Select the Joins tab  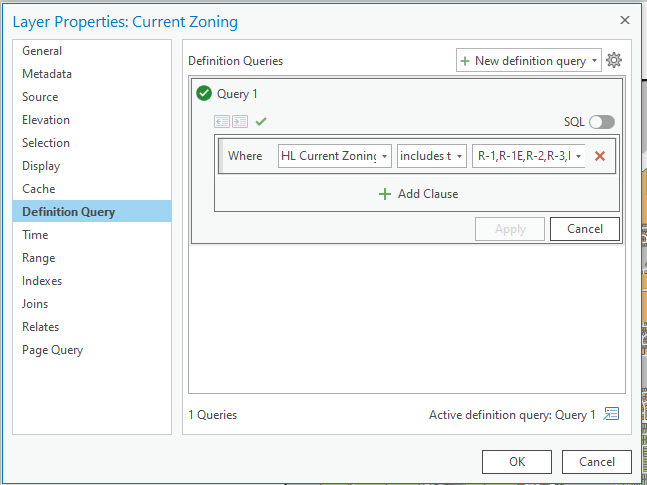(x=92, y=304)
